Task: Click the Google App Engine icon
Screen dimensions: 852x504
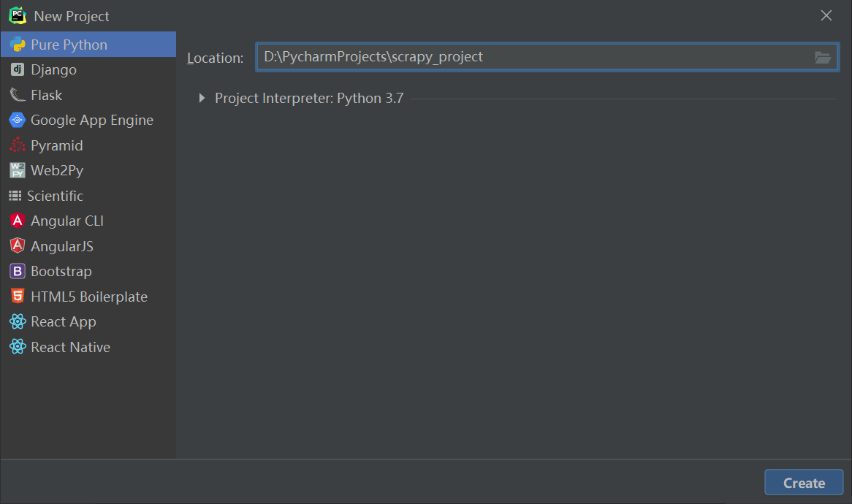Action: [18, 121]
